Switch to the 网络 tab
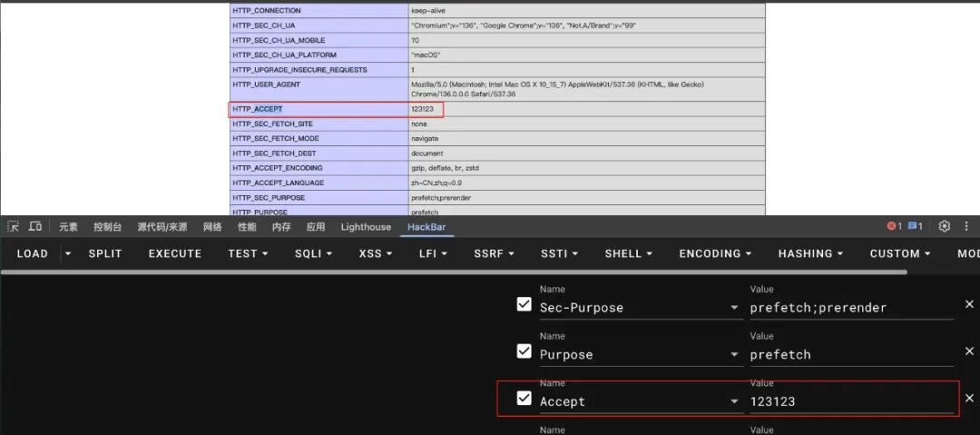Image resolution: width=980 pixels, height=435 pixels. (x=212, y=226)
